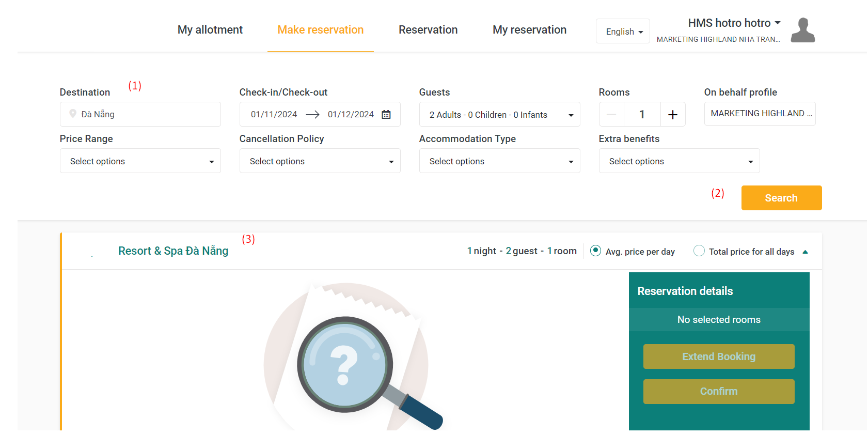Viewport: 868px width, 434px height.
Task: Open the Cancellation Policy dropdown
Action: click(320, 161)
